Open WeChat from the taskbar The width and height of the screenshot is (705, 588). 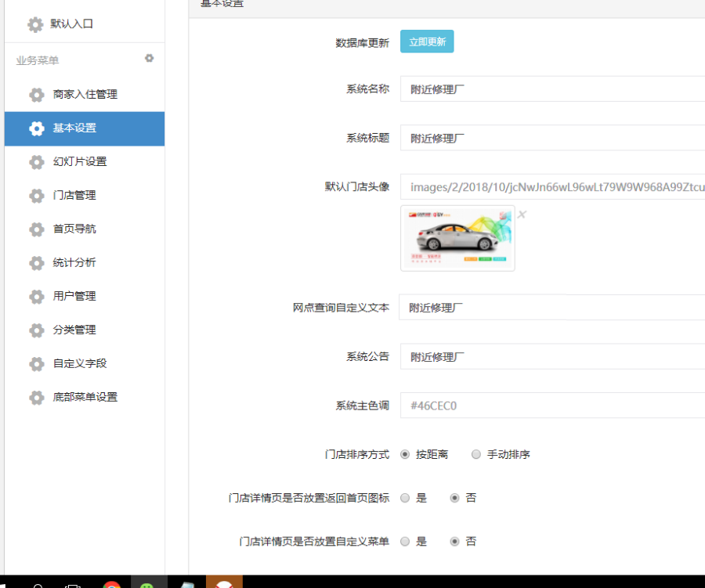tap(147, 583)
